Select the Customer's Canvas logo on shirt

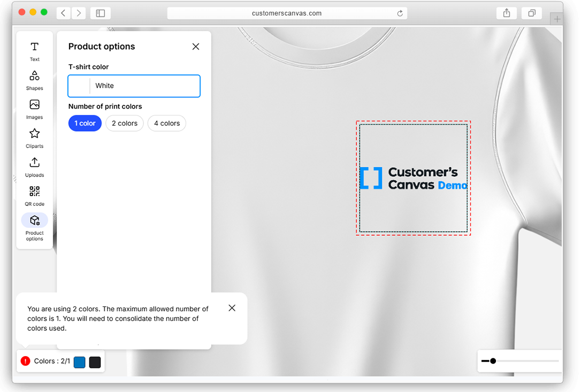click(x=414, y=178)
